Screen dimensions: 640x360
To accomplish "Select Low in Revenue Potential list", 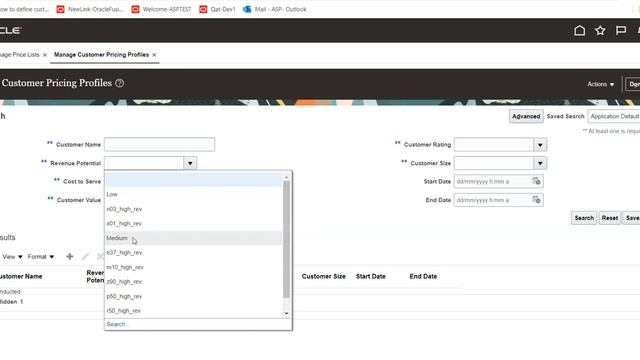I will [193, 194].
